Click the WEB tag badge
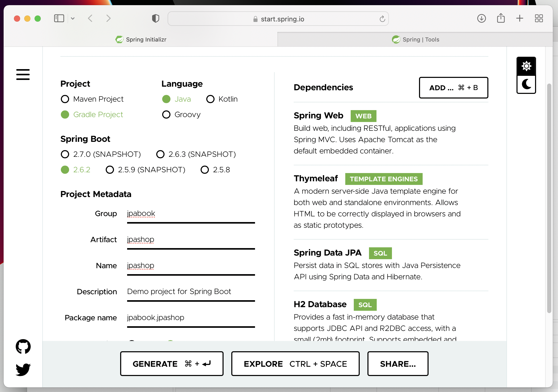The width and height of the screenshot is (558, 392). 363,116
